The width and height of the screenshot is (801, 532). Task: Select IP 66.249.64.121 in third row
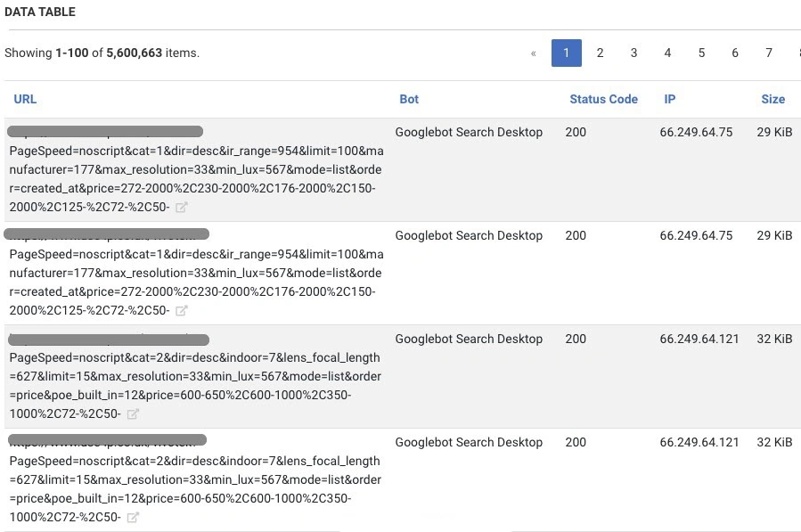tap(699, 339)
